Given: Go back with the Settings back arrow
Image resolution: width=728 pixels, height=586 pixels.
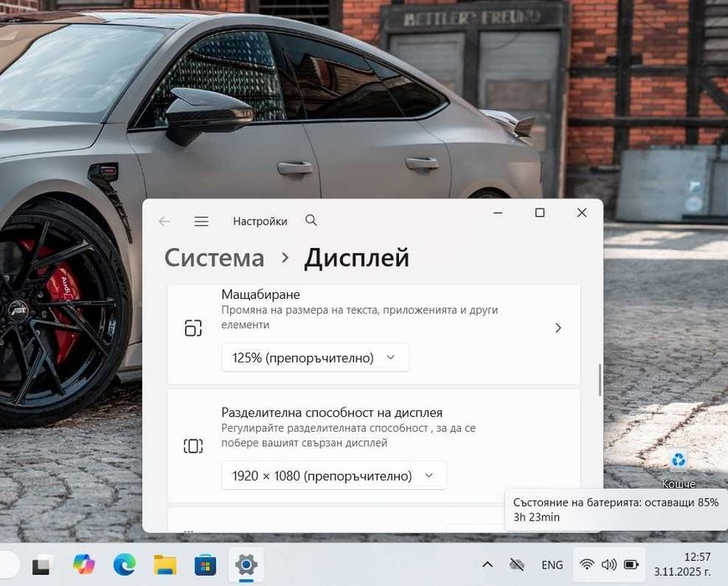Looking at the screenshot, I should coord(164,222).
